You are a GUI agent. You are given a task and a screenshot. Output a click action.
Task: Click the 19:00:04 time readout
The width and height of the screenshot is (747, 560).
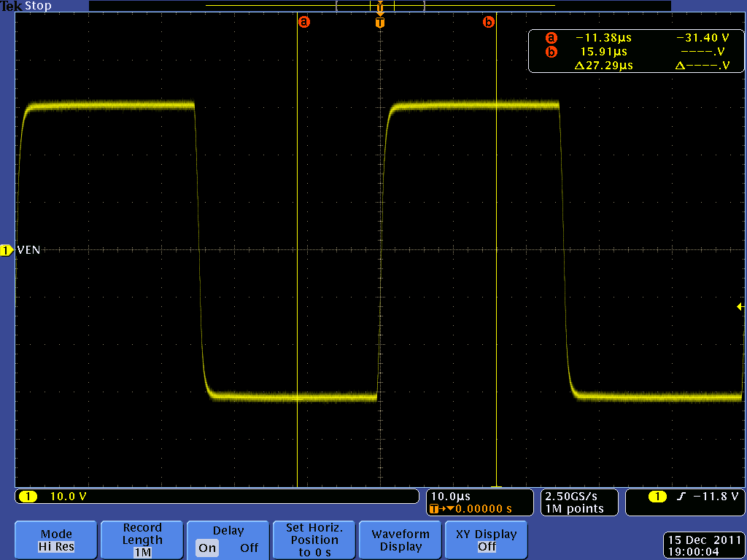694,552
